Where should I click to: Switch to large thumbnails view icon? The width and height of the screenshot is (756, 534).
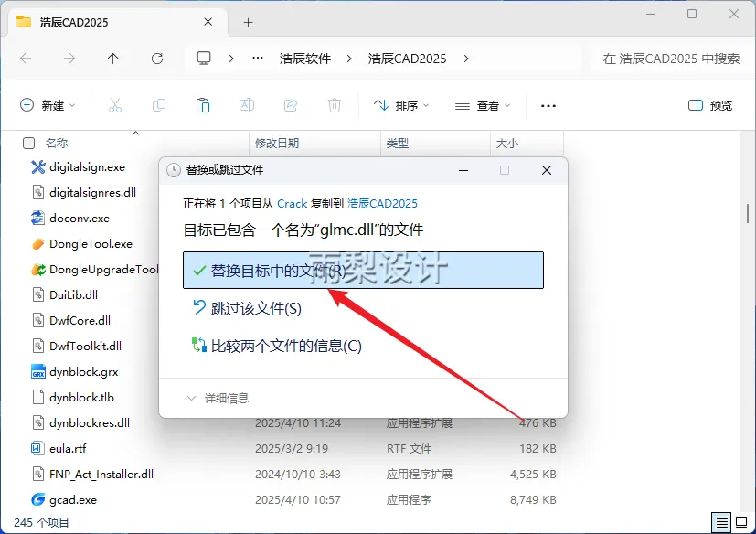(741, 522)
